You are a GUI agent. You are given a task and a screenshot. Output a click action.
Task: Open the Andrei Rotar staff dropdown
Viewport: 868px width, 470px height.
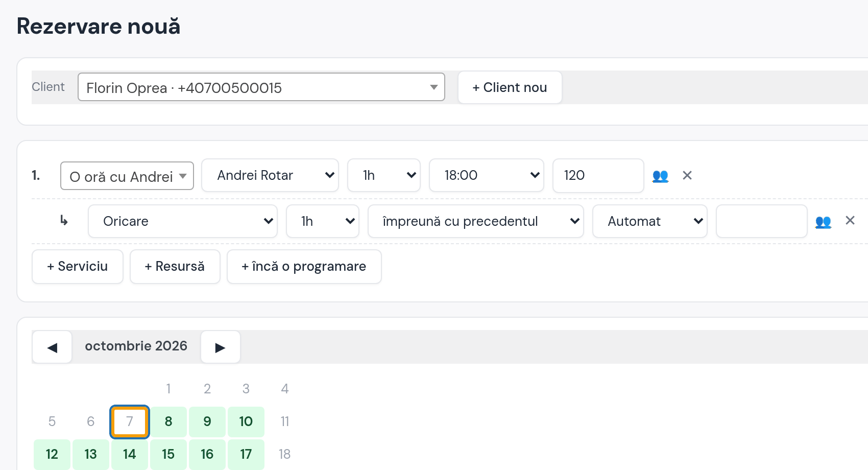click(270, 175)
